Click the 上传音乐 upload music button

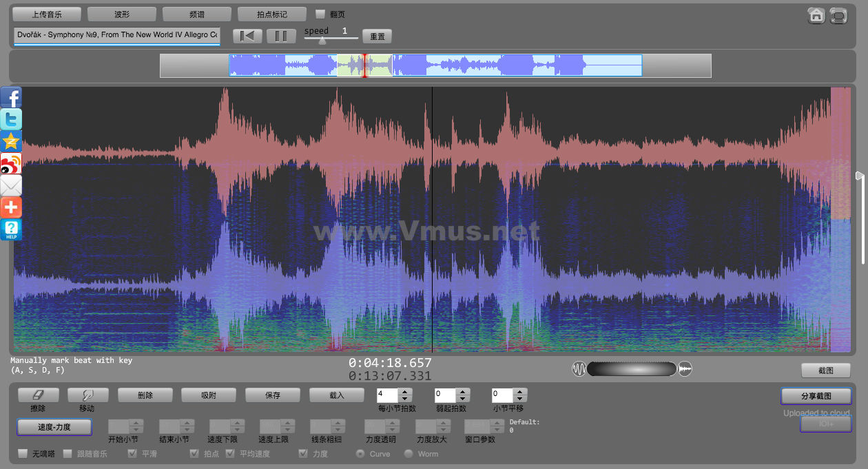click(47, 14)
